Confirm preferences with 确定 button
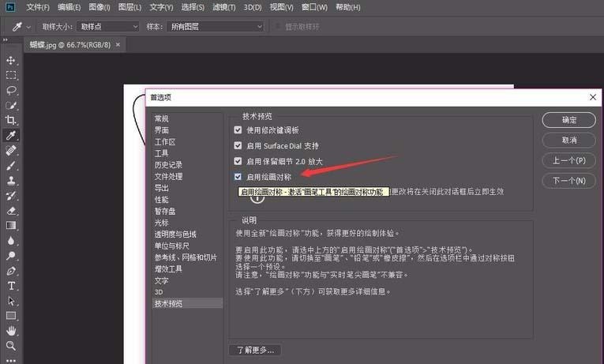This screenshot has width=604, height=364. click(x=569, y=120)
